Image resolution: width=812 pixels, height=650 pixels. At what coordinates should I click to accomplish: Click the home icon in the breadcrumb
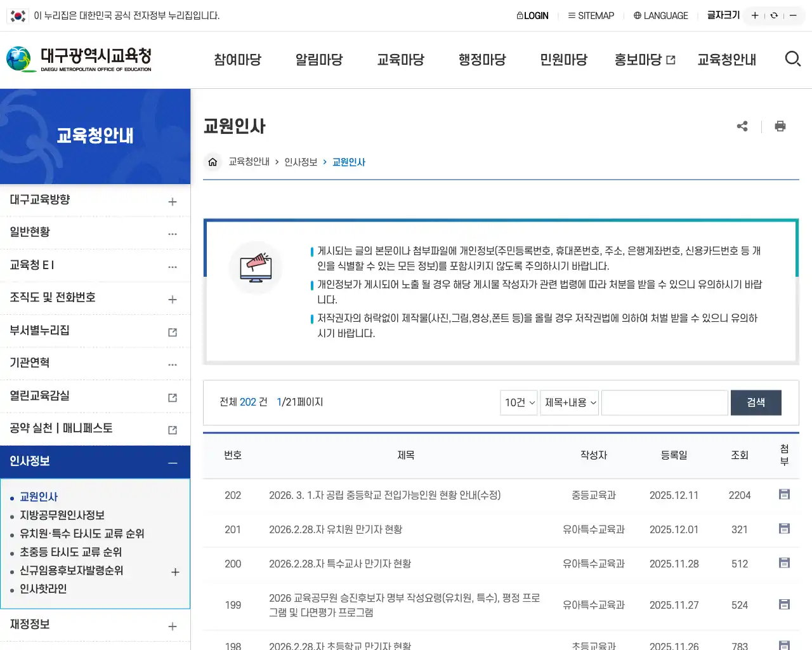coord(213,162)
